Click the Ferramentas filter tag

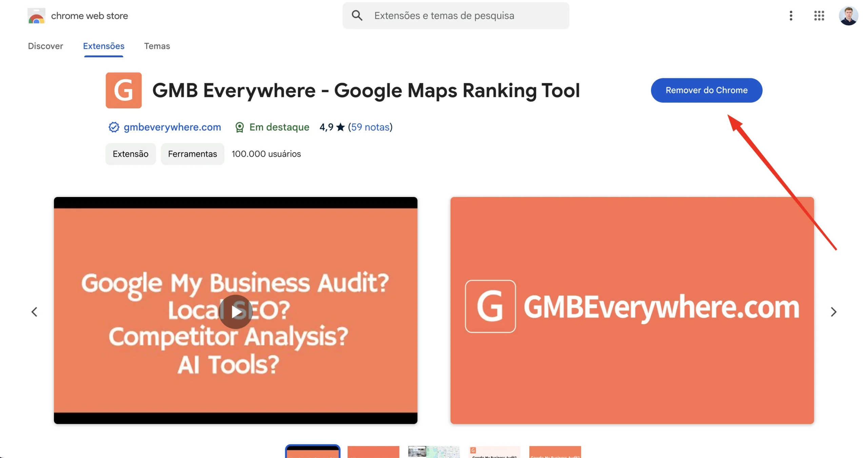pyautogui.click(x=192, y=154)
